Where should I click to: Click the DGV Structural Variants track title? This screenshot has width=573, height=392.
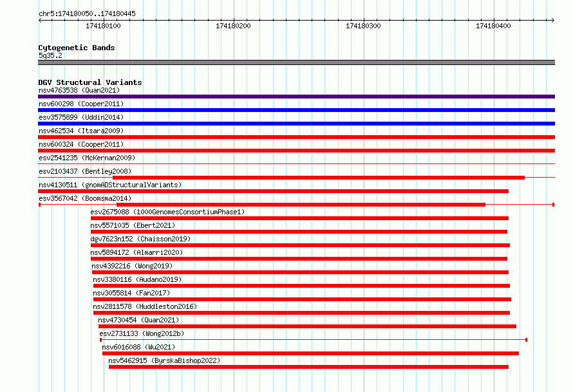pos(90,82)
